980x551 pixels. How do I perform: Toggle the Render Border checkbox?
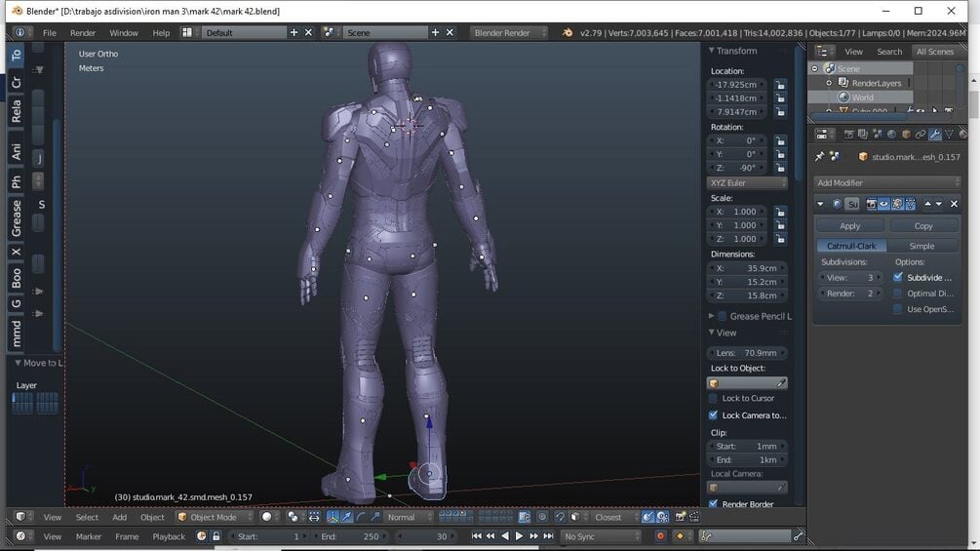point(713,503)
